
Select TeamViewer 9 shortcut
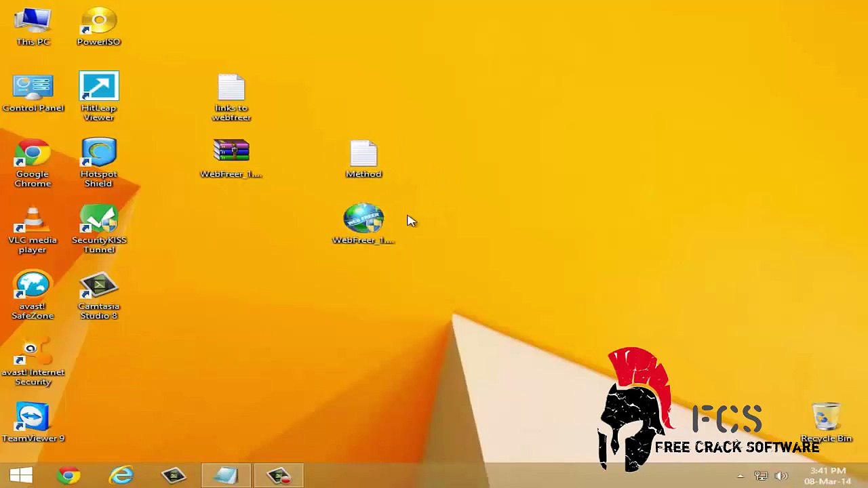[x=33, y=423]
